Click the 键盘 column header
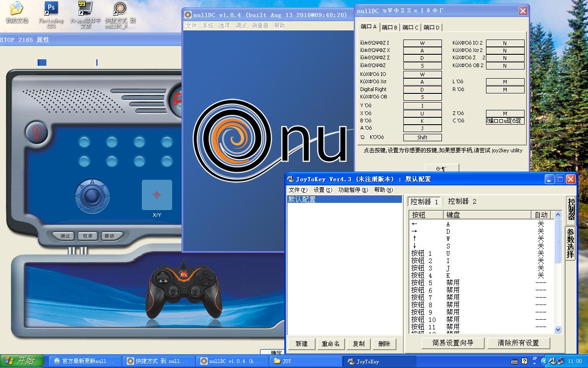588x368 pixels. tap(487, 215)
